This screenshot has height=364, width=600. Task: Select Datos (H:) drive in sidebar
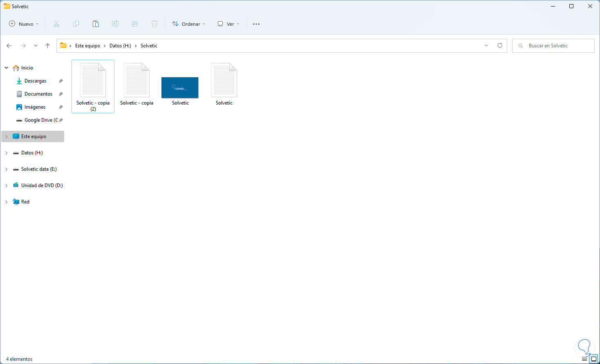33,153
